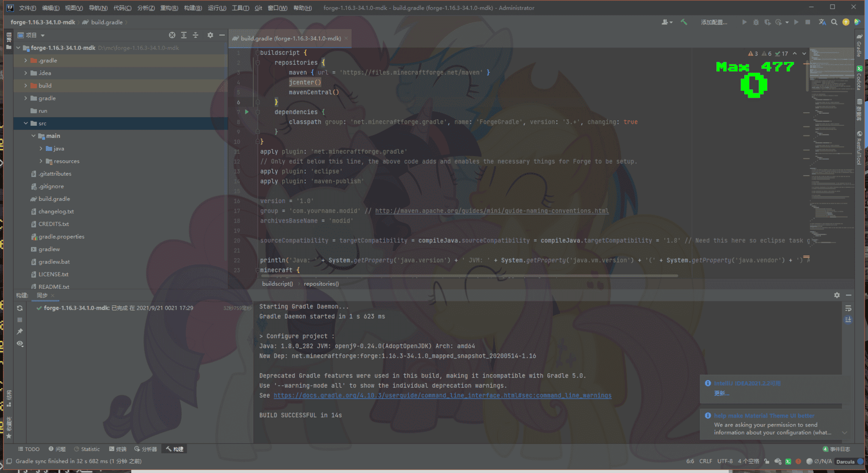
Task: Open the UTF-8 encoding selector
Action: pyautogui.click(x=725, y=462)
